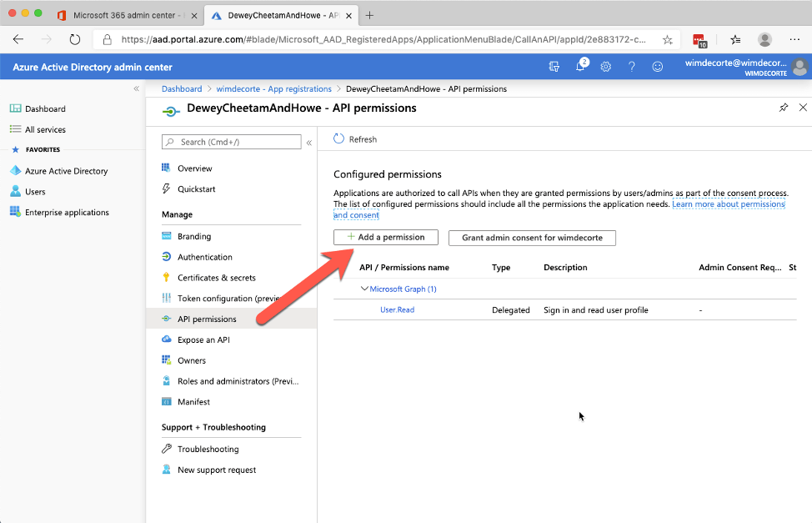Click the Expose an API cloud icon
The image size is (812, 523).
point(166,339)
